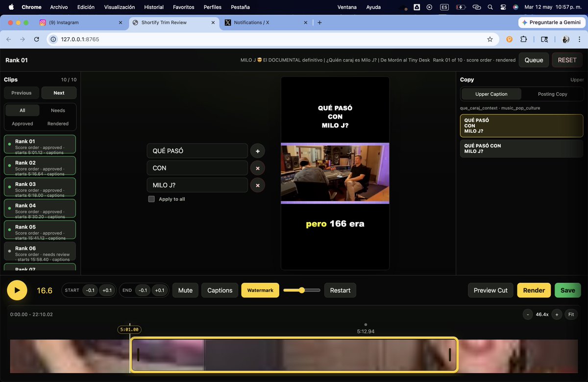The height and width of the screenshot is (382, 588).
Task: Filter clips by Rendered
Action: [58, 124]
